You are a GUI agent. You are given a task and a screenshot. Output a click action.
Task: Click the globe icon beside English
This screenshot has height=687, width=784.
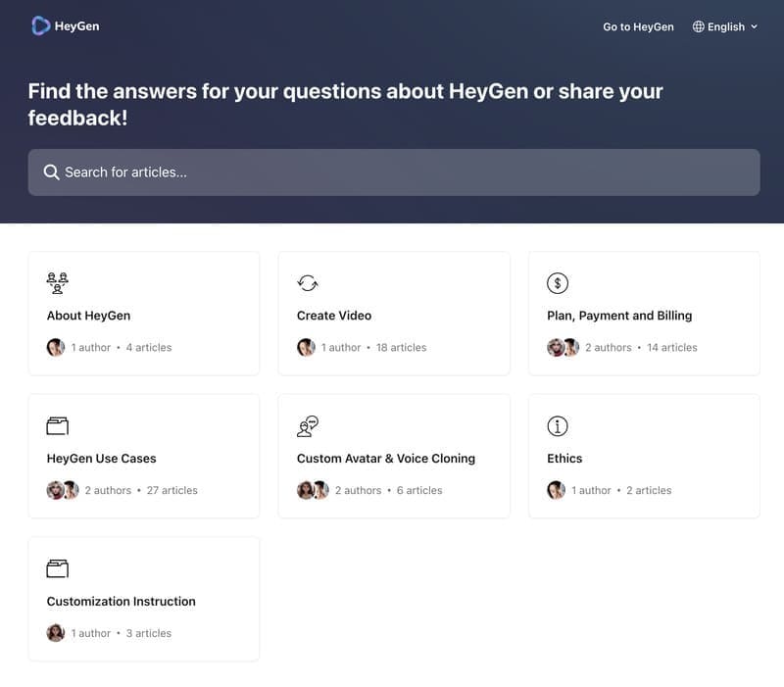pos(698,26)
